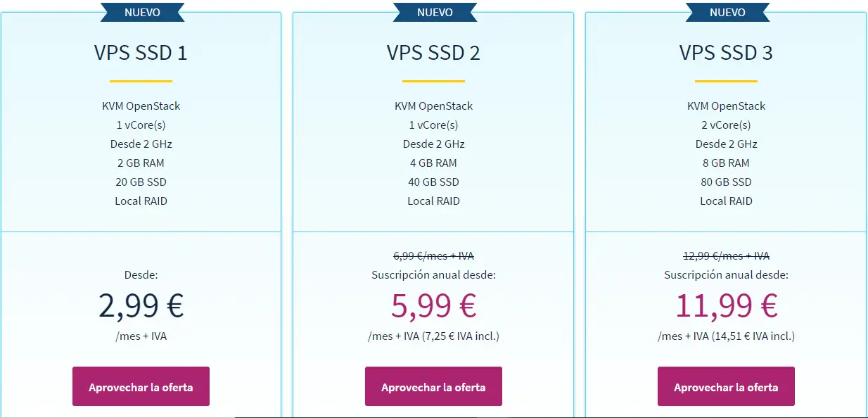868x418 pixels.
Task: Click the 40 GB SSD specification
Action: coord(433,182)
